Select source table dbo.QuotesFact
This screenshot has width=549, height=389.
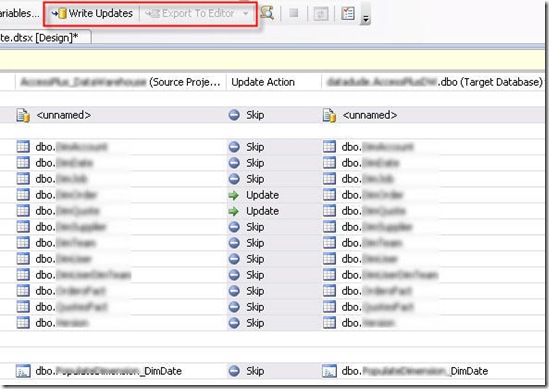71,307
